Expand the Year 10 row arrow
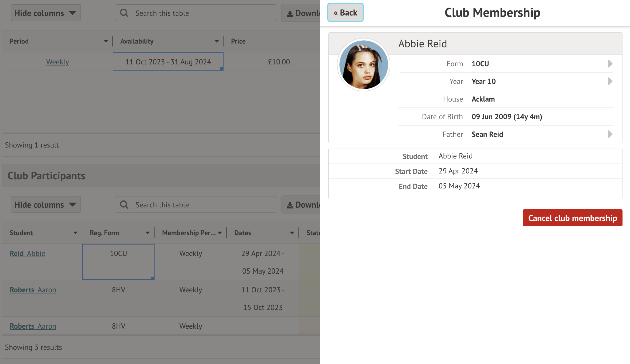The height and width of the screenshot is (364, 630). click(x=610, y=81)
